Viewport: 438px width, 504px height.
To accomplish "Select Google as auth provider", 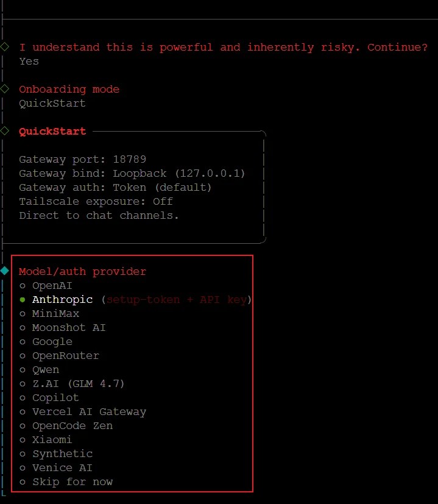I will (52, 341).
